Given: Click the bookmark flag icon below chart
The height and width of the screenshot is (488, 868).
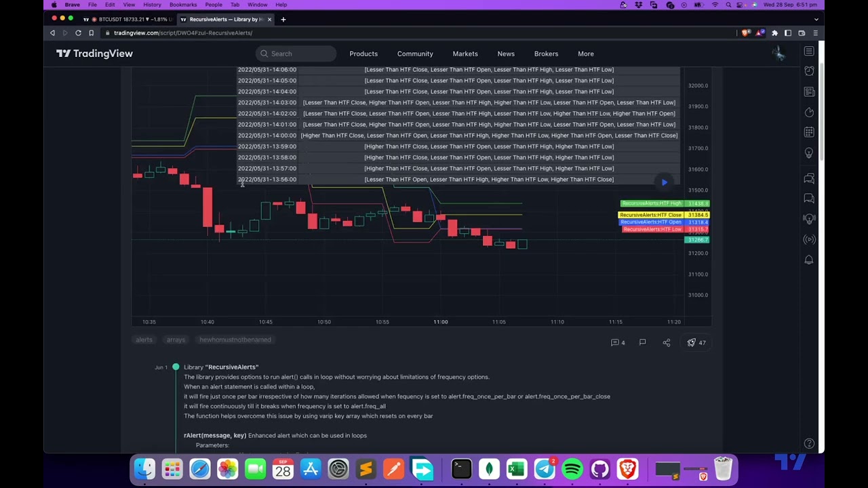Looking at the screenshot, I should pos(642,342).
